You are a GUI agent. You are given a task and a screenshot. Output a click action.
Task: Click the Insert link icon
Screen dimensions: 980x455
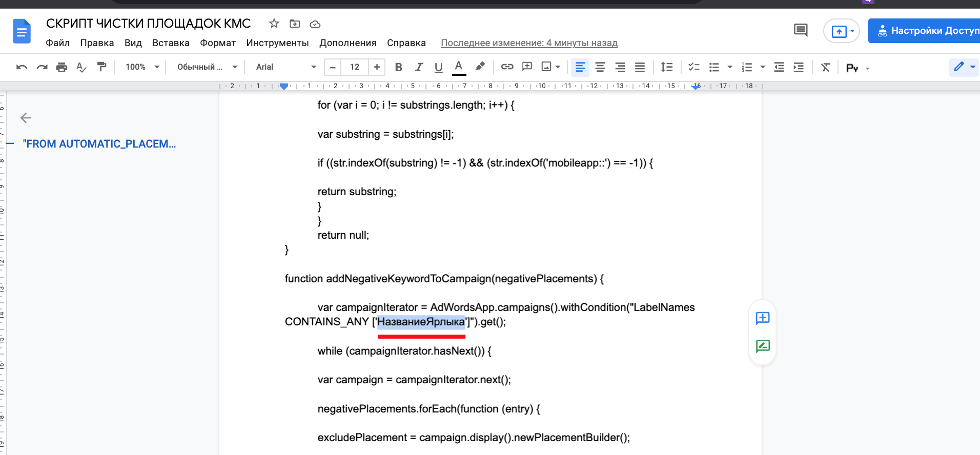(507, 67)
